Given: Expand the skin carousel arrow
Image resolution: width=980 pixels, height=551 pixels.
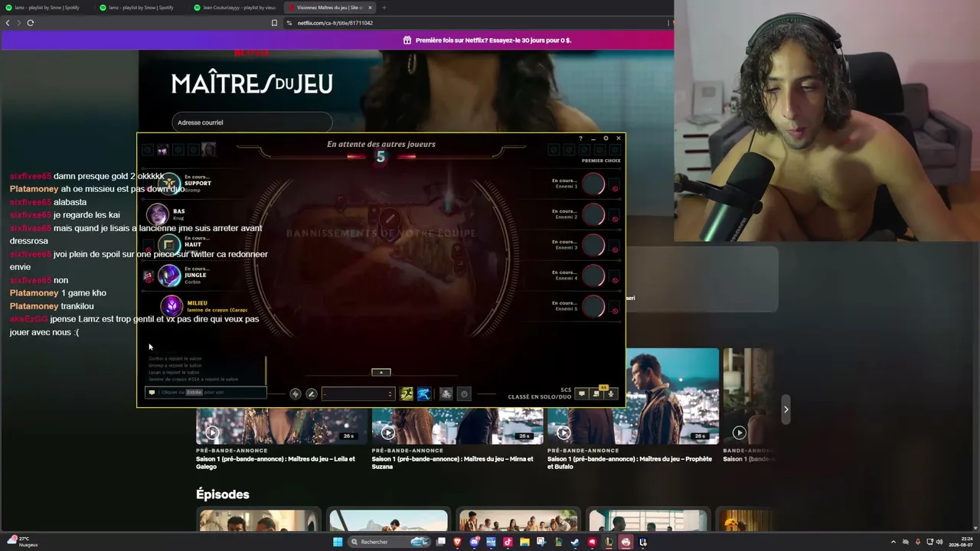Looking at the screenshot, I should [x=381, y=373].
